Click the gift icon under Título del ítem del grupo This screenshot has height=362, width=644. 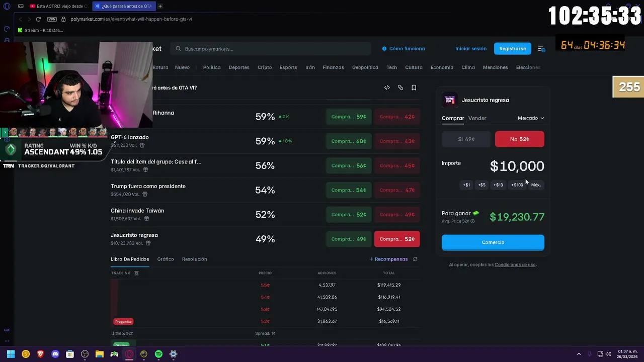click(146, 170)
